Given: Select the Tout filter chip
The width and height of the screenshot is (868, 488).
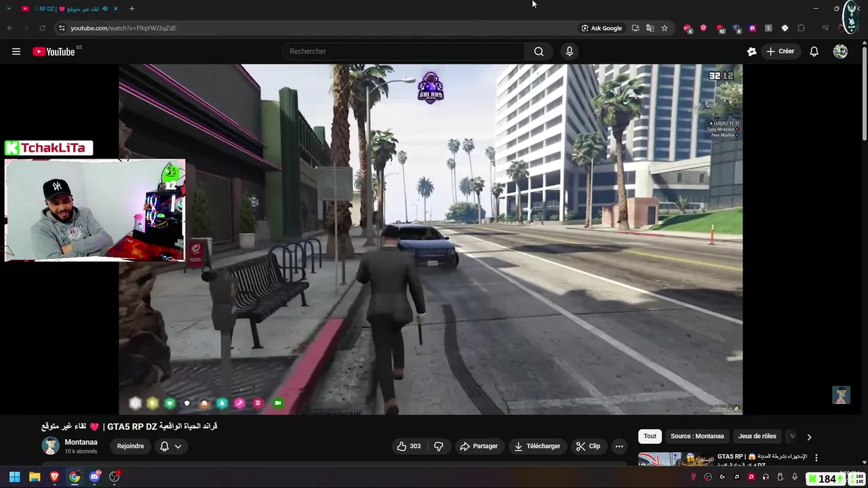Looking at the screenshot, I should tap(650, 436).
